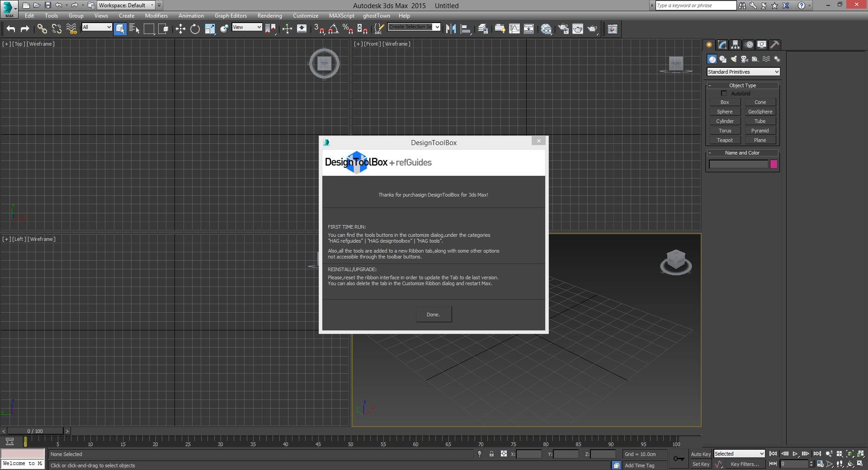Switch to the Modify panel tab
This screenshot has width=868, height=470.
pyautogui.click(x=722, y=44)
